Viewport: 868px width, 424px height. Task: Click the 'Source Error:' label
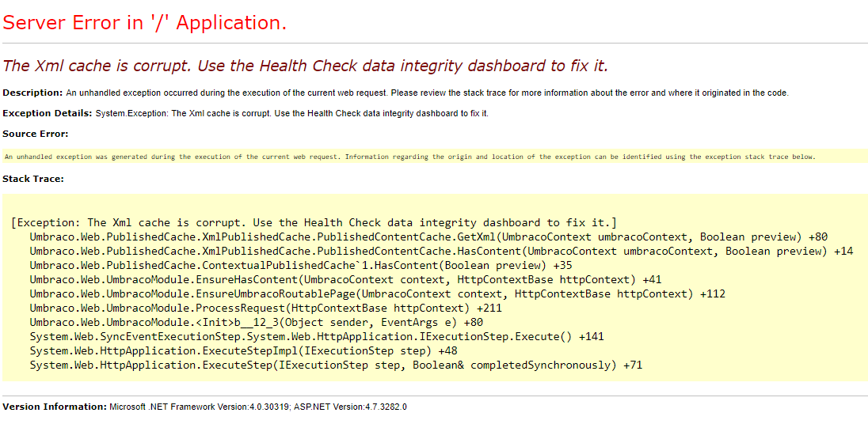(x=36, y=134)
